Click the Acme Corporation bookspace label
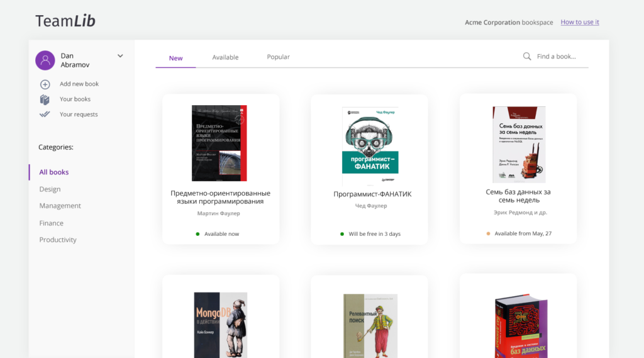Screen dimensions: 644x358 [509, 22]
